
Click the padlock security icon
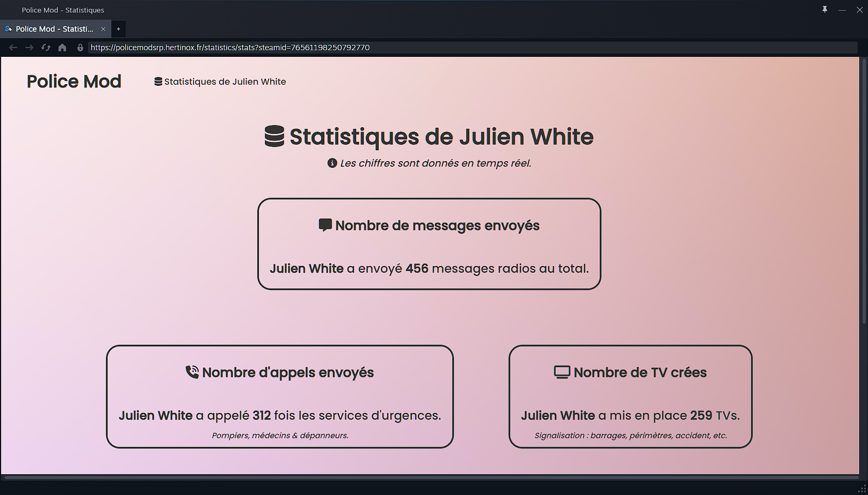coord(80,48)
